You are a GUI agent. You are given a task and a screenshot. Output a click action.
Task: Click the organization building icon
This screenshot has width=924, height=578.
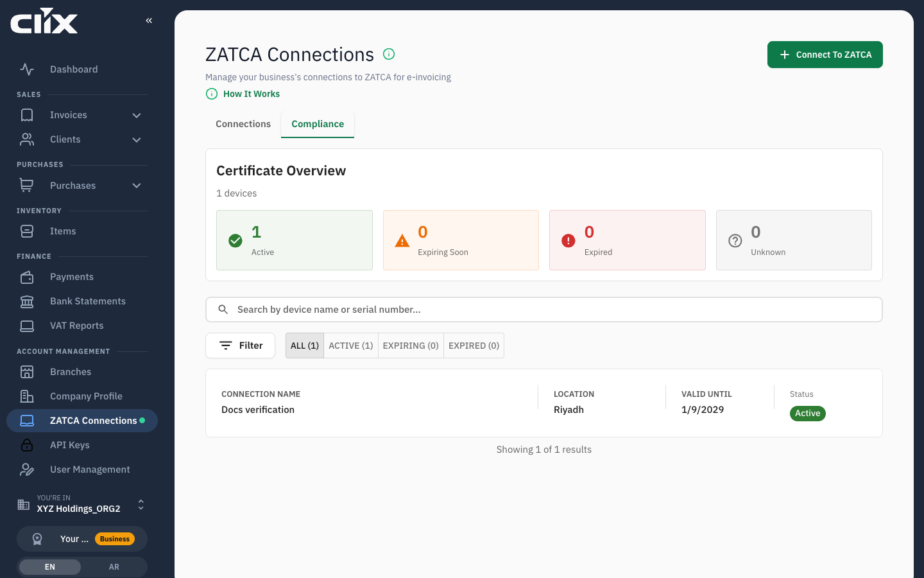pyautogui.click(x=24, y=505)
